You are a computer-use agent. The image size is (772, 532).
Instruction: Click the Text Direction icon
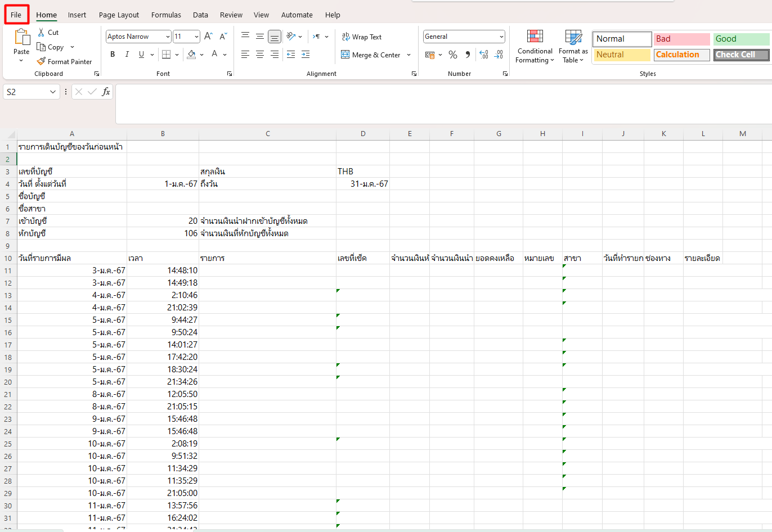pos(316,37)
